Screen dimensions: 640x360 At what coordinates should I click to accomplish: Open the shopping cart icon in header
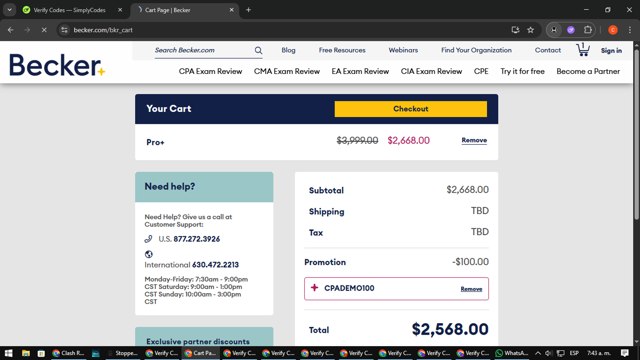click(x=583, y=50)
